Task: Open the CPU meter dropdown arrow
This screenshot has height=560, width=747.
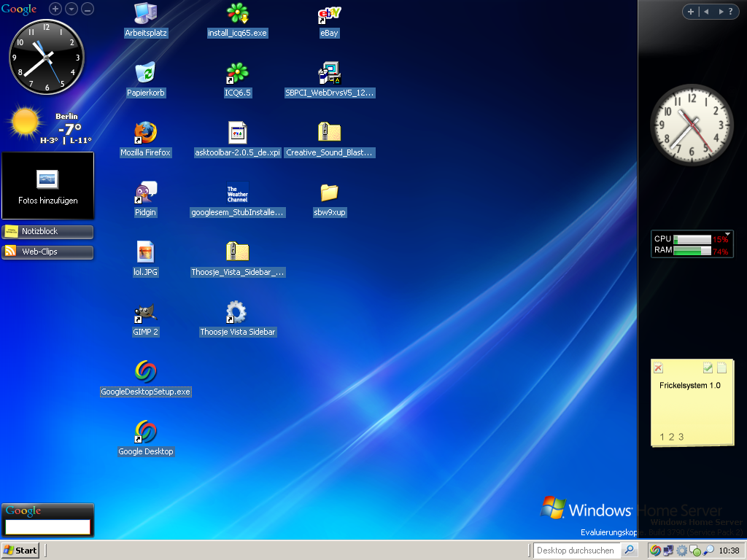Action: tap(727, 234)
